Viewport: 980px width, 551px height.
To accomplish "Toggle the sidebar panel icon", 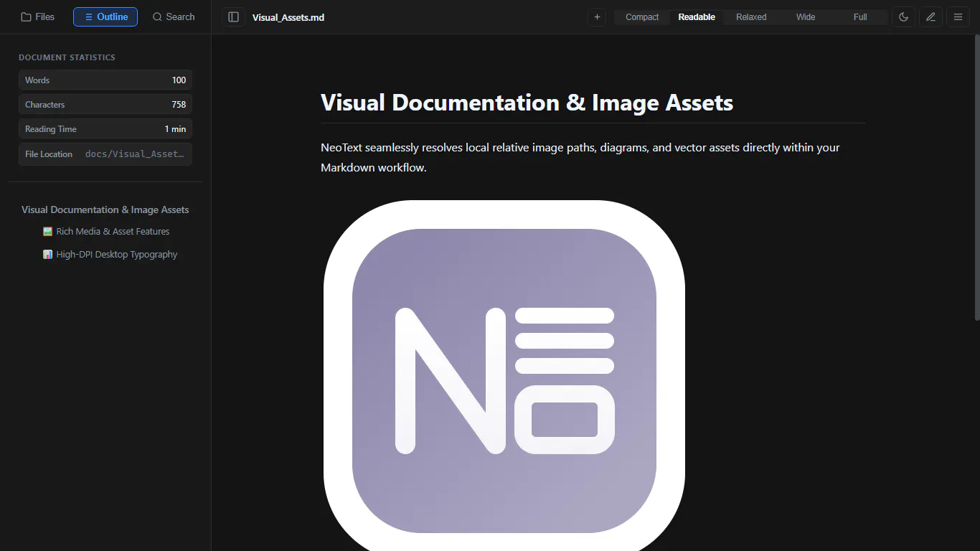I will click(233, 17).
